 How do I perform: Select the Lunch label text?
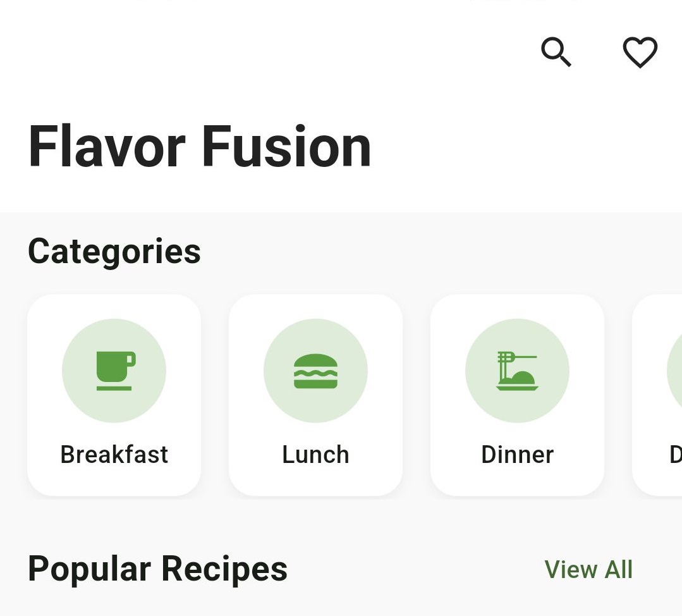click(316, 455)
